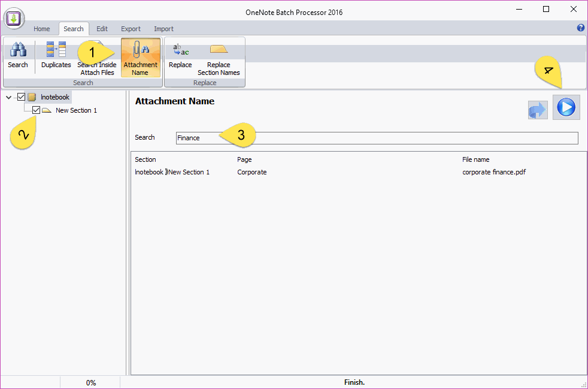Open the Export tab

coord(131,29)
